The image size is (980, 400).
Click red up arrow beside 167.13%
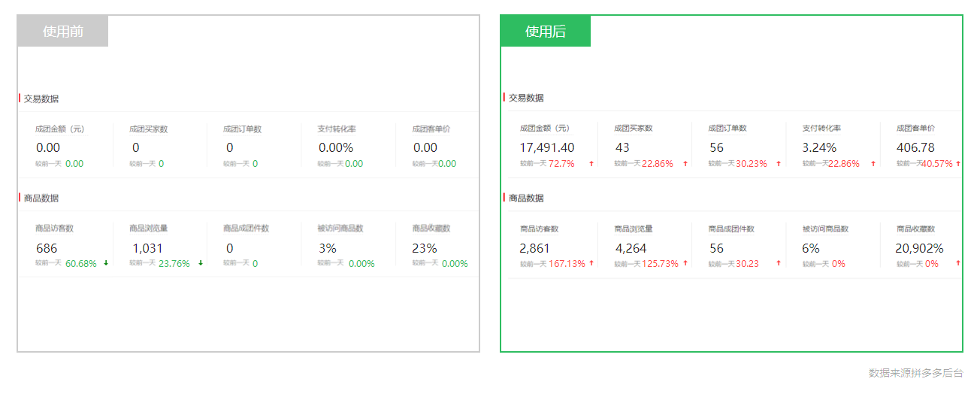pyautogui.click(x=591, y=263)
